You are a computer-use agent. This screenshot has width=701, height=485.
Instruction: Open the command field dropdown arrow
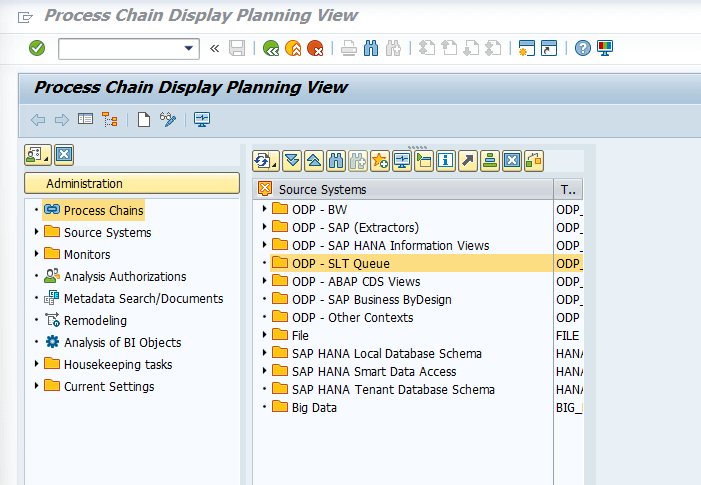(x=190, y=48)
